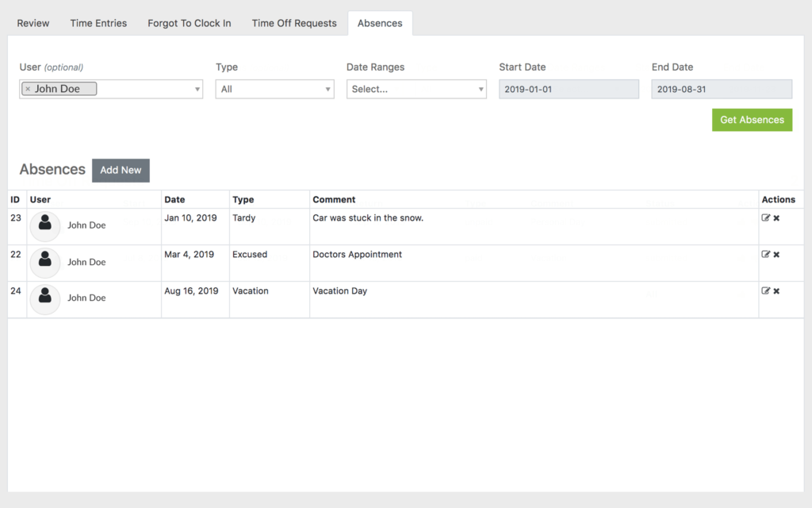Delete the Excused absence with ID 22
The height and width of the screenshot is (508, 812).
tap(776, 255)
